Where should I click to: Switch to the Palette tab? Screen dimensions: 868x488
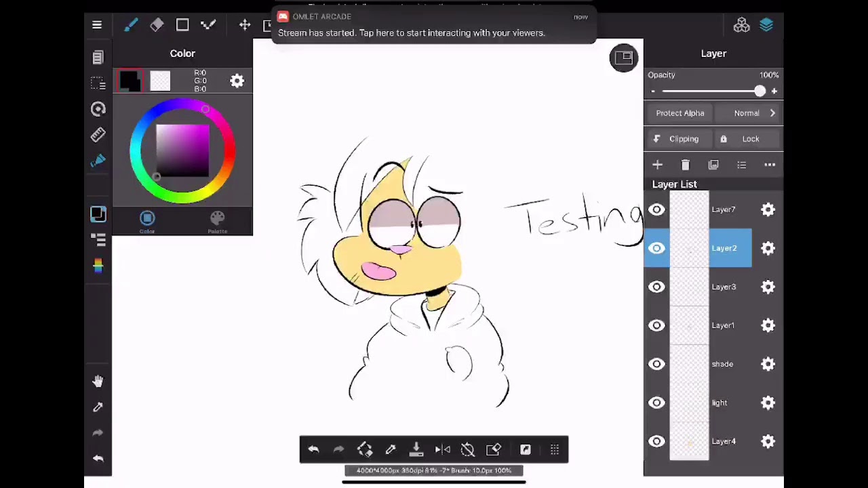217,222
